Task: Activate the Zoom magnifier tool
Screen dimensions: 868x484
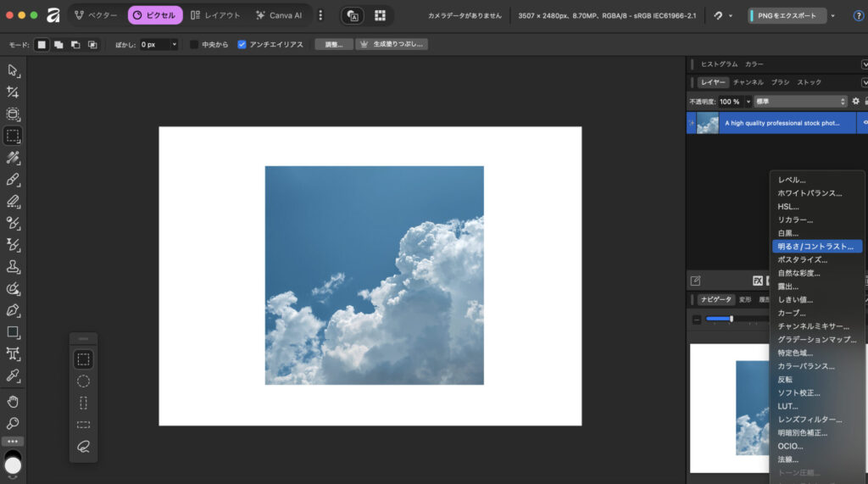Action: [13, 423]
